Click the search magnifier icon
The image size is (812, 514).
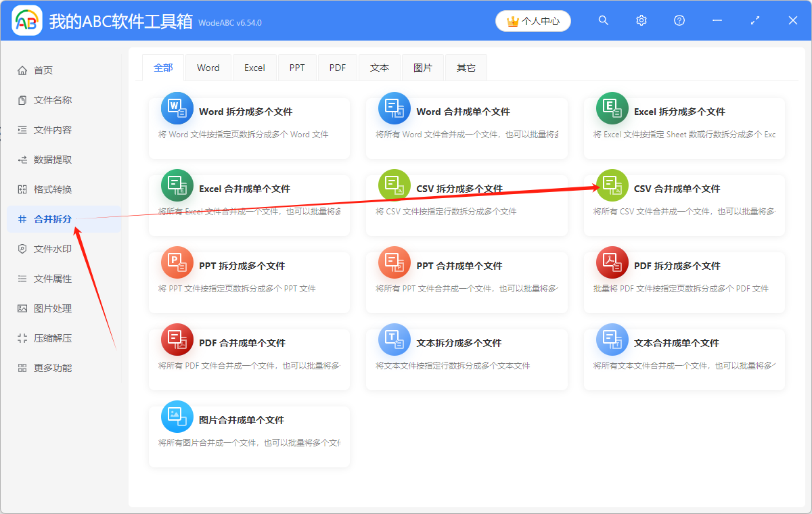[x=603, y=20]
